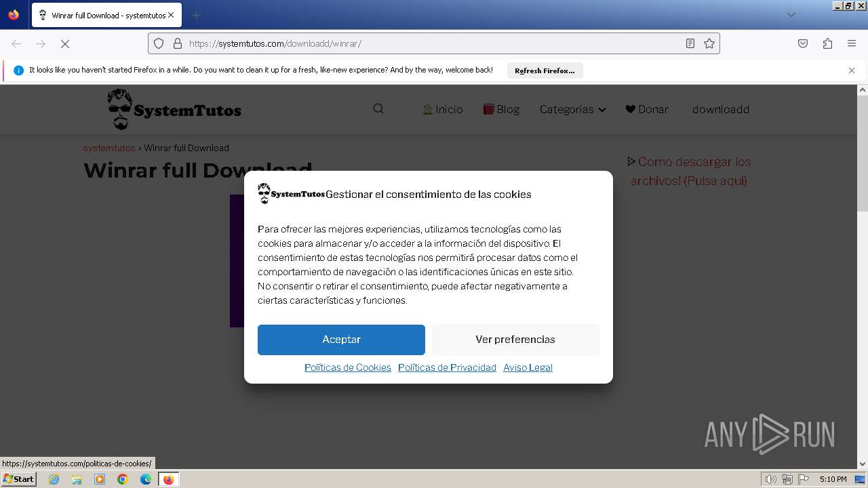This screenshot has height=488, width=868.
Task: Launch Google Chrome from taskbar
Action: (x=123, y=479)
